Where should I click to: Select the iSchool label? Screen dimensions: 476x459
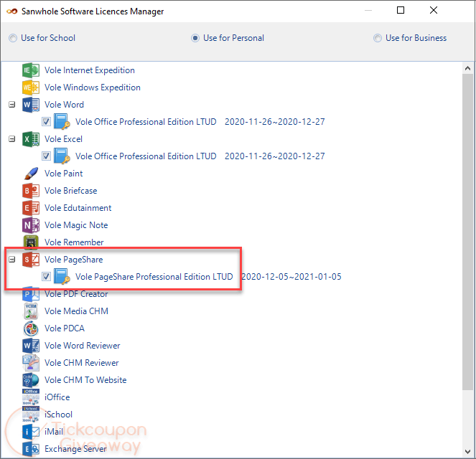point(58,415)
